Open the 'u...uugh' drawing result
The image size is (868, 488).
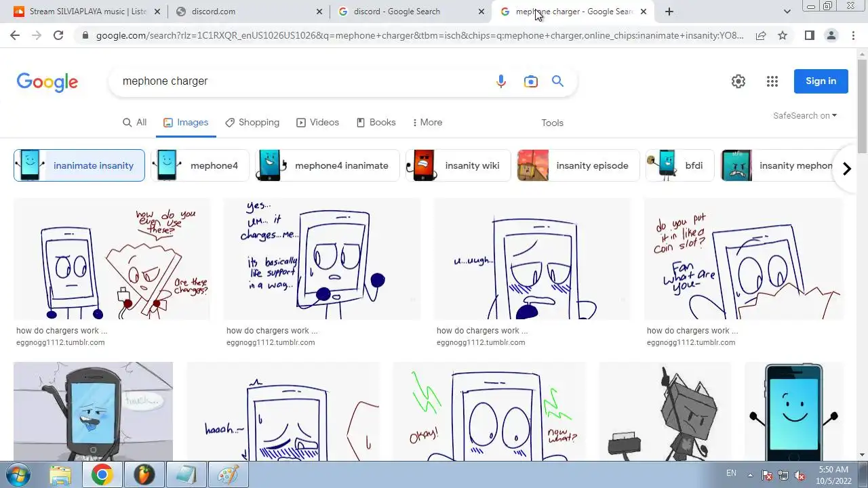point(532,259)
